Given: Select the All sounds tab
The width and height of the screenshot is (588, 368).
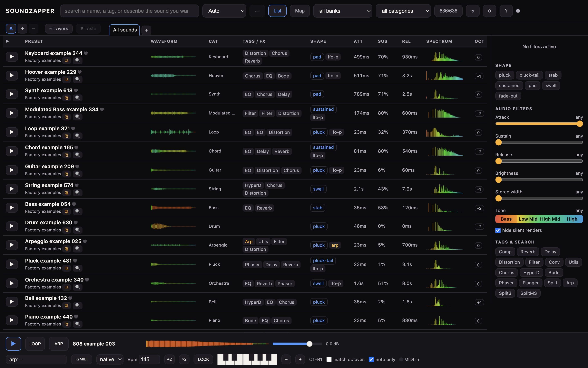Looking at the screenshot, I should (x=125, y=30).
